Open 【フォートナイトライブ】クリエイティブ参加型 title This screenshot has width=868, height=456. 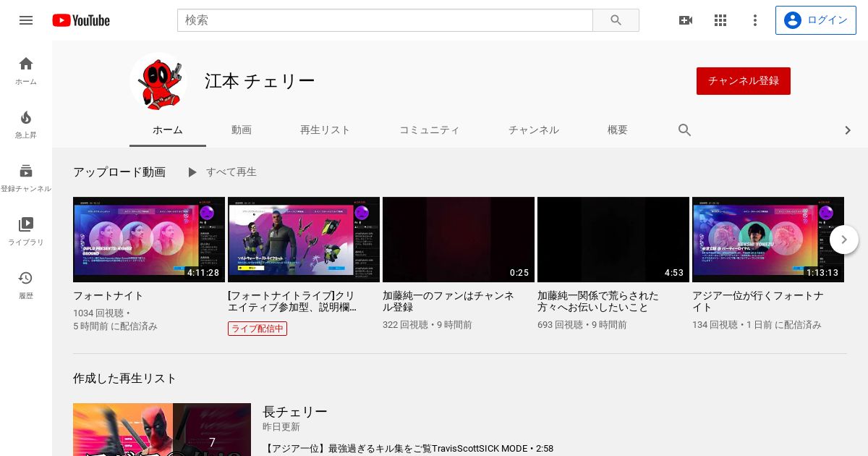click(292, 302)
